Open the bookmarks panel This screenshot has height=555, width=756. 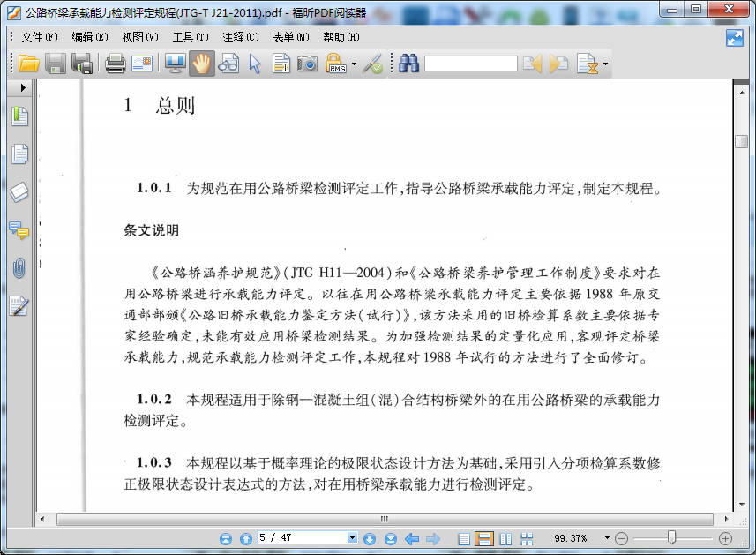(19, 116)
